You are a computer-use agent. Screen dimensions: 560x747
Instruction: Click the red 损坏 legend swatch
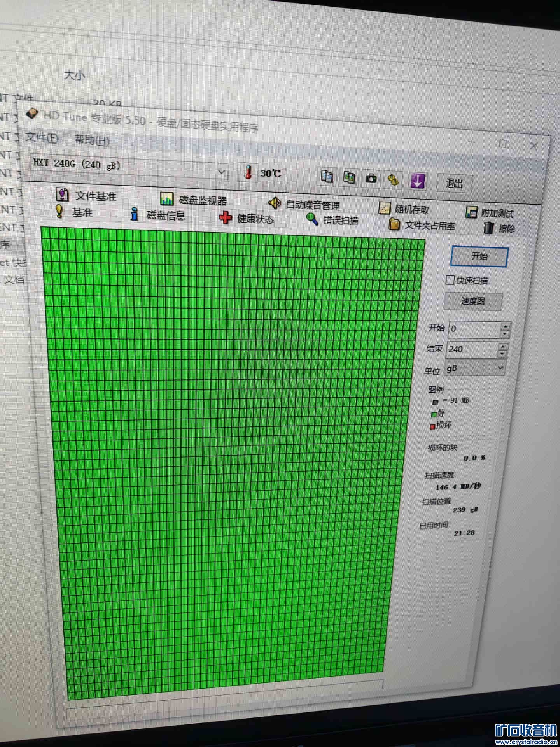click(432, 427)
